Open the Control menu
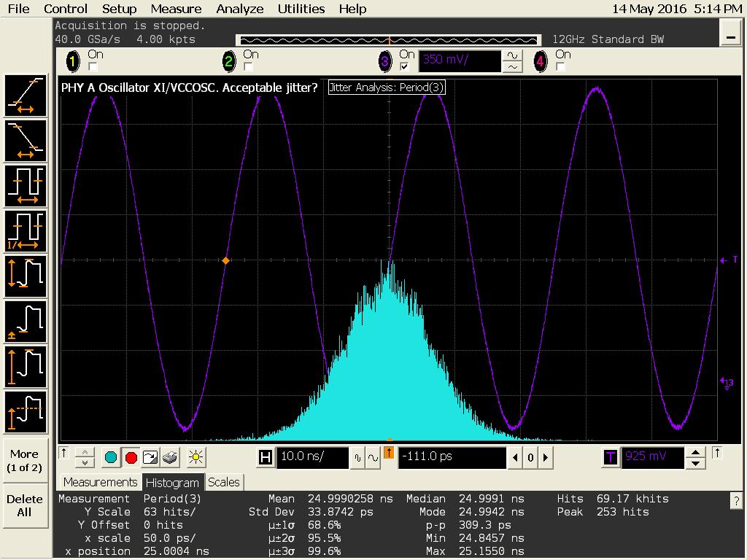The width and height of the screenshot is (747, 560). pyautogui.click(x=65, y=9)
